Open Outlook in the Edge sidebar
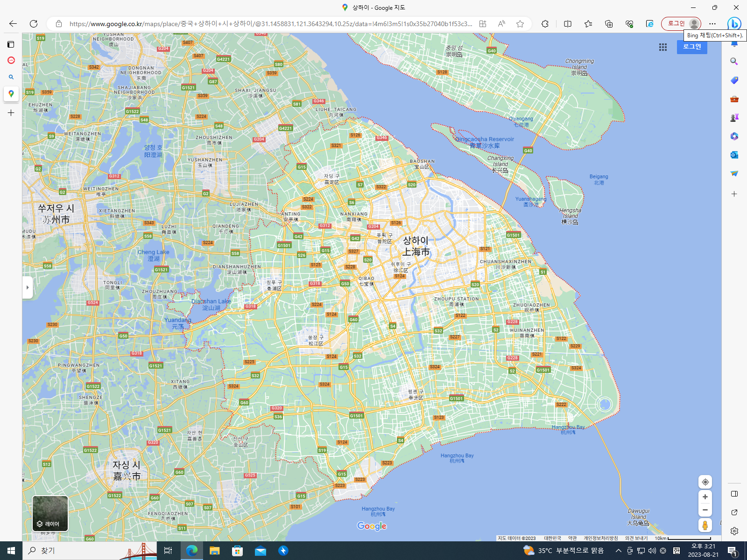 734,155
